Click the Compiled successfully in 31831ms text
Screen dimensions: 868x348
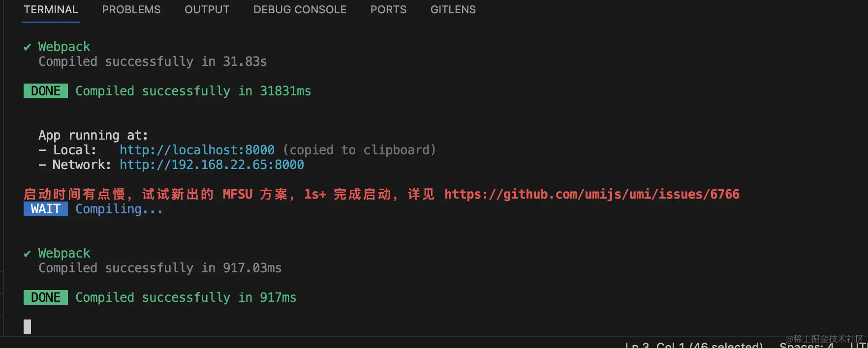(193, 91)
